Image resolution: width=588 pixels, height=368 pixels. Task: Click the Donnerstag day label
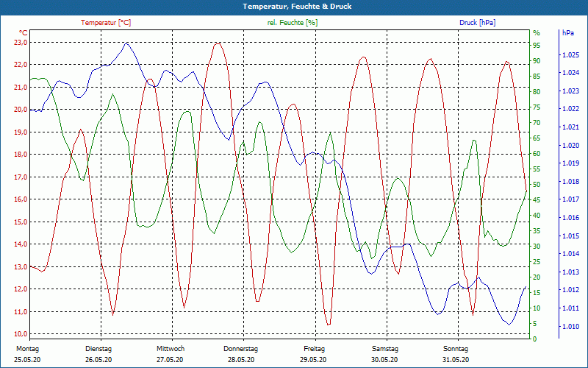(x=241, y=349)
